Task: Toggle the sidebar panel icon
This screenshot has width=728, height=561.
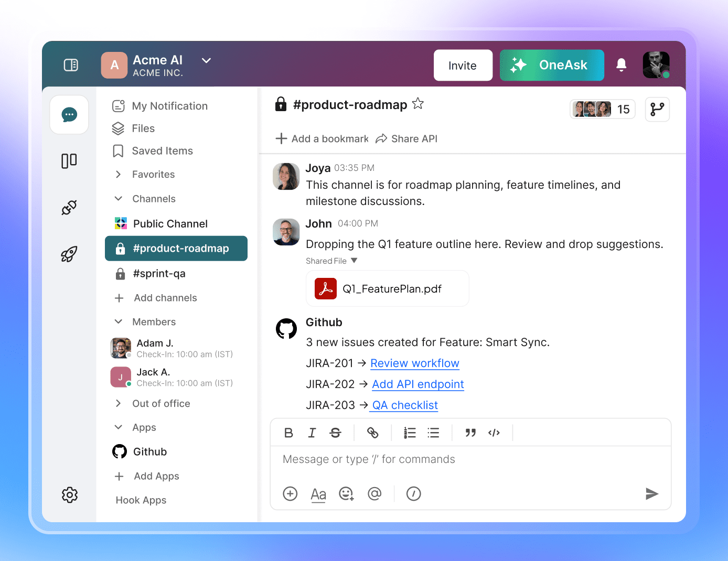Action: click(71, 65)
